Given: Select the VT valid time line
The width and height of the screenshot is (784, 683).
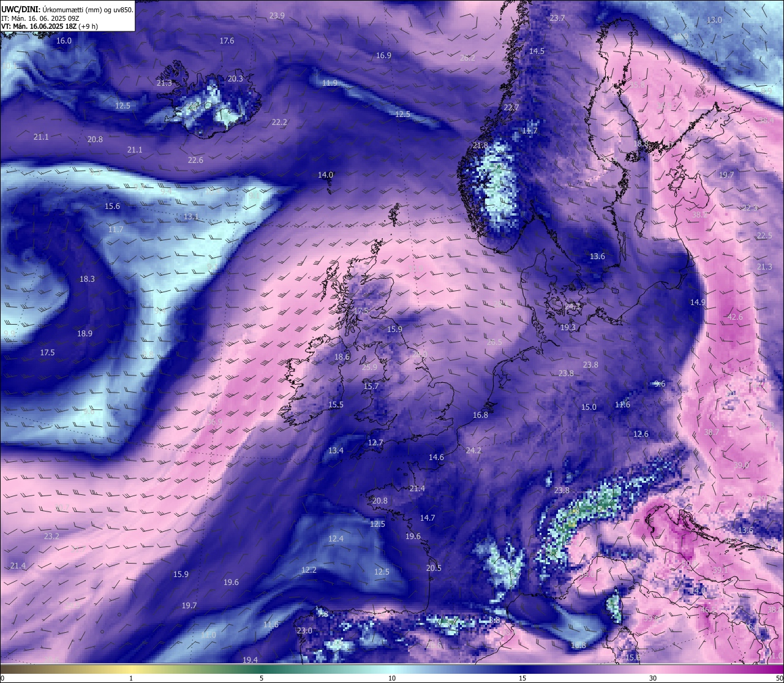Looking at the screenshot, I should [x=49, y=26].
